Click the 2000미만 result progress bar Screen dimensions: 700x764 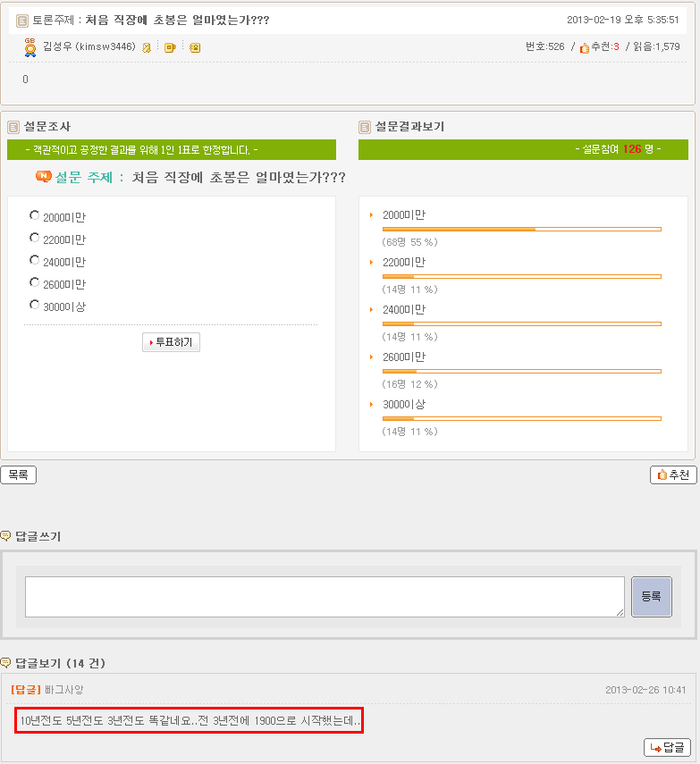pyautogui.click(x=521, y=230)
